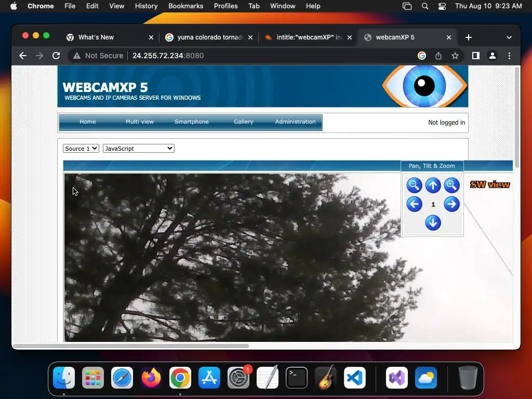532x399 pixels.
Task: Close the webcamXP 5 tab
Action: [x=448, y=37]
